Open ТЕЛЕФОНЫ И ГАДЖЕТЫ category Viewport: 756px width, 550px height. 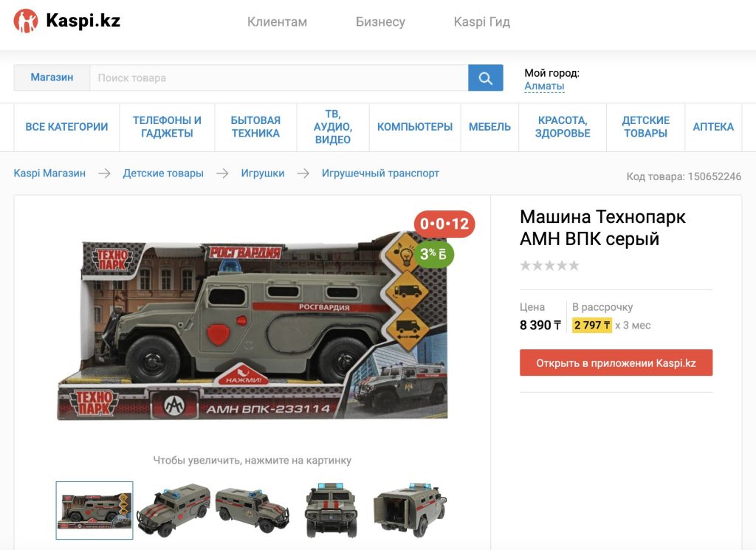click(167, 127)
